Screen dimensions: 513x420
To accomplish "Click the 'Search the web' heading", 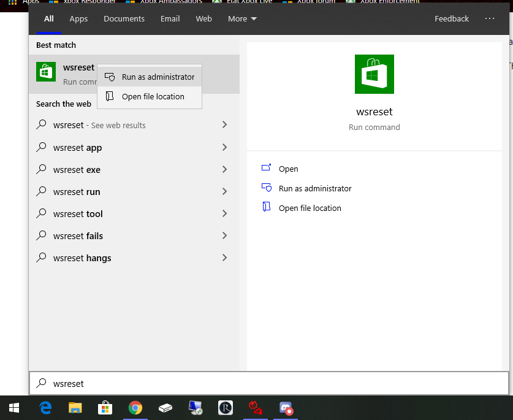I will point(64,104).
